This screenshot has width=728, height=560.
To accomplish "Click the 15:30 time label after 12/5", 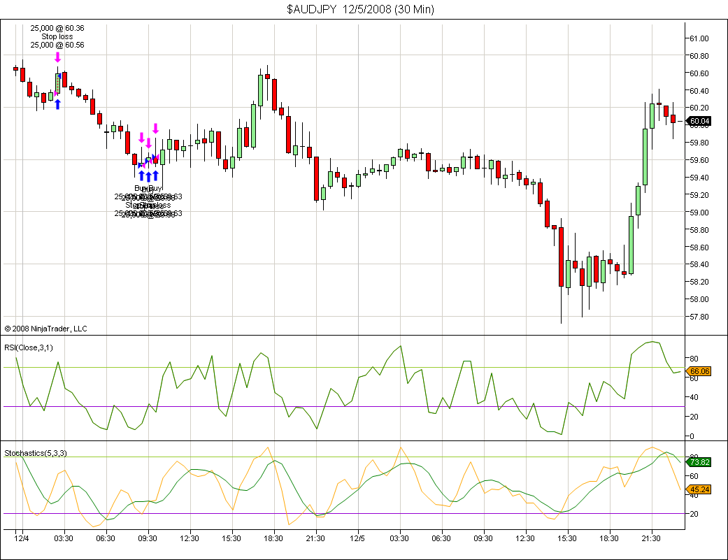I will coord(567,538).
